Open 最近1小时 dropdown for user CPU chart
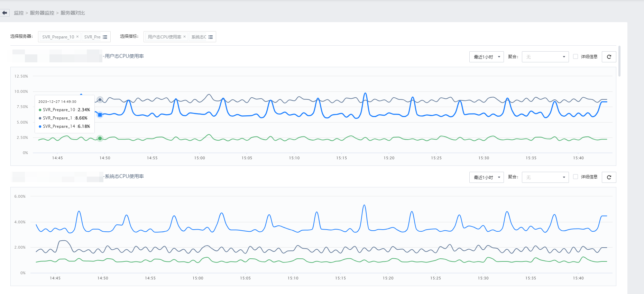Screen dimensions: 644x294 coord(487,57)
